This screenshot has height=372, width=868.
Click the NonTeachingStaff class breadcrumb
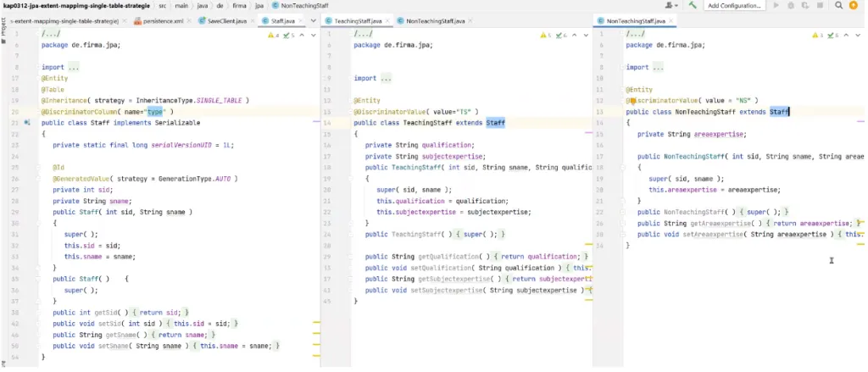(x=300, y=6)
